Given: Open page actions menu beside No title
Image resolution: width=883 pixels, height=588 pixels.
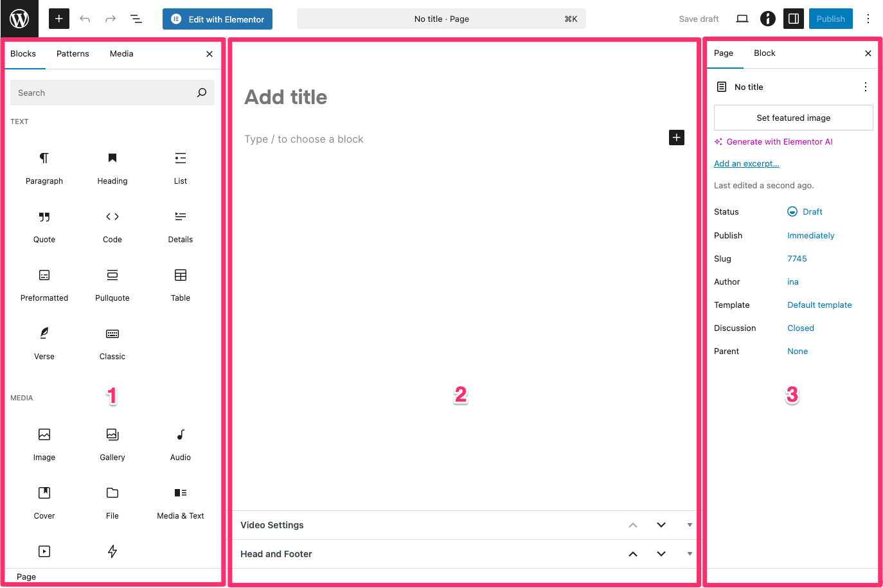Looking at the screenshot, I should pos(865,87).
